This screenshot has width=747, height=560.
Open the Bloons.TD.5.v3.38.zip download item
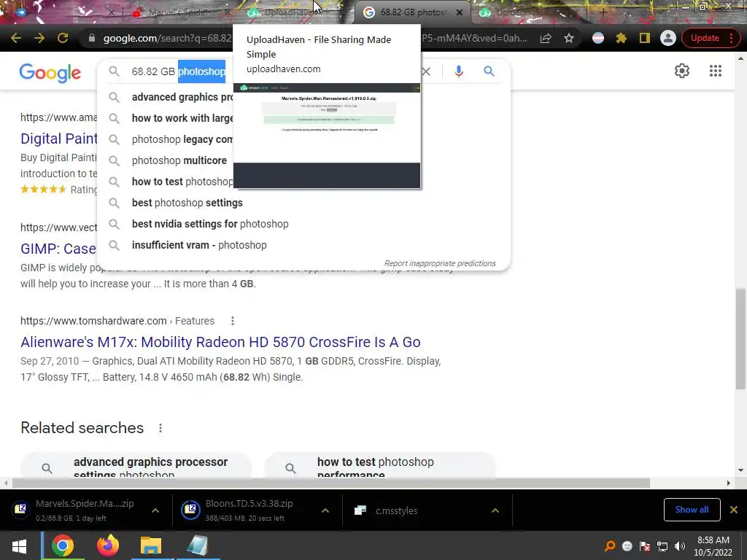click(x=243, y=510)
